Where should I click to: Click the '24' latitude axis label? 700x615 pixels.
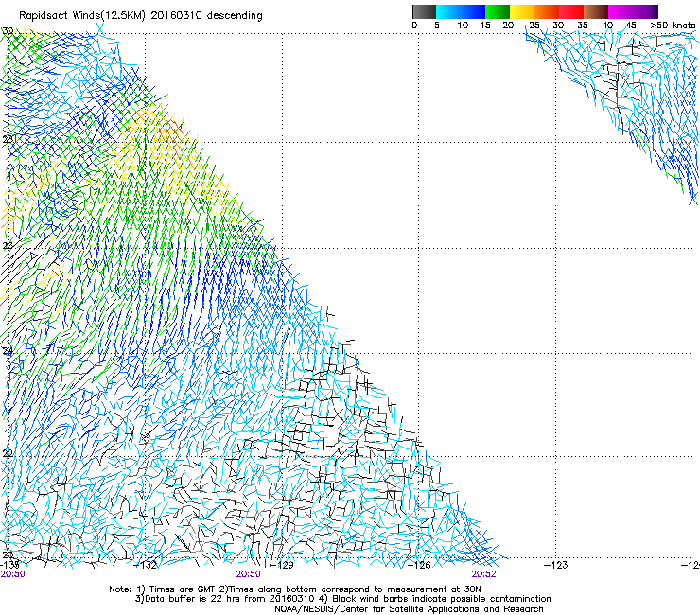click(x=8, y=351)
